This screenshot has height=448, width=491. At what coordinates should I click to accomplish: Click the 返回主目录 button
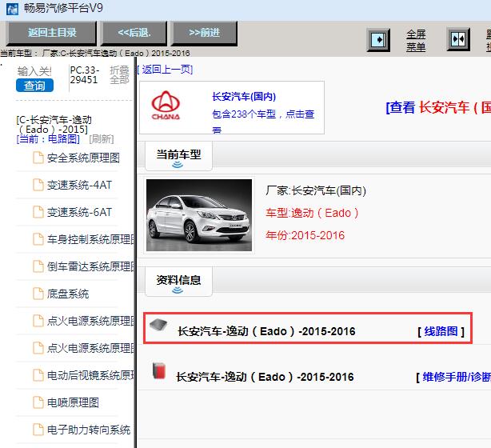click(51, 34)
